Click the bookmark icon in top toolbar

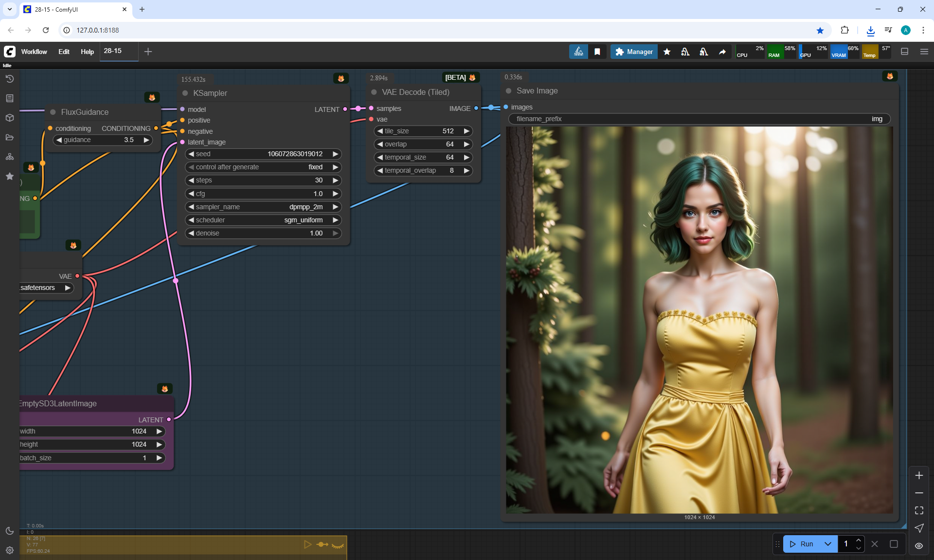pos(597,52)
